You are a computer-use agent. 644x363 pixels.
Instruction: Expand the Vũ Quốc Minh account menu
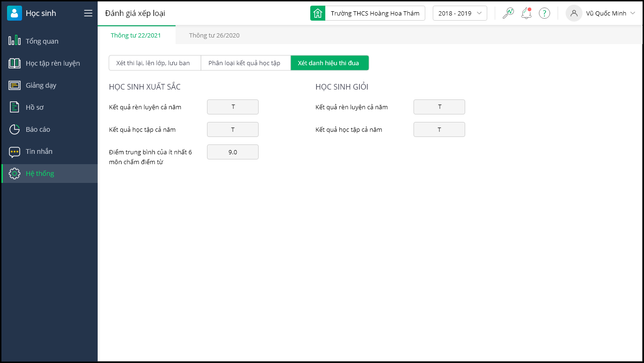tap(611, 13)
